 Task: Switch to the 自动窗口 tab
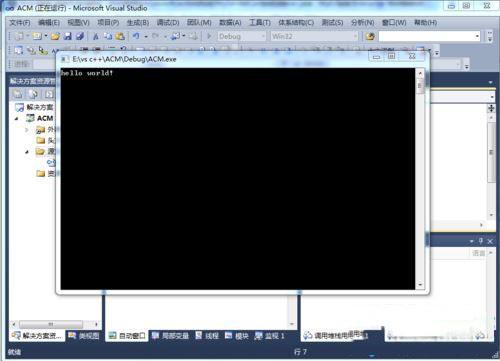click(127, 336)
